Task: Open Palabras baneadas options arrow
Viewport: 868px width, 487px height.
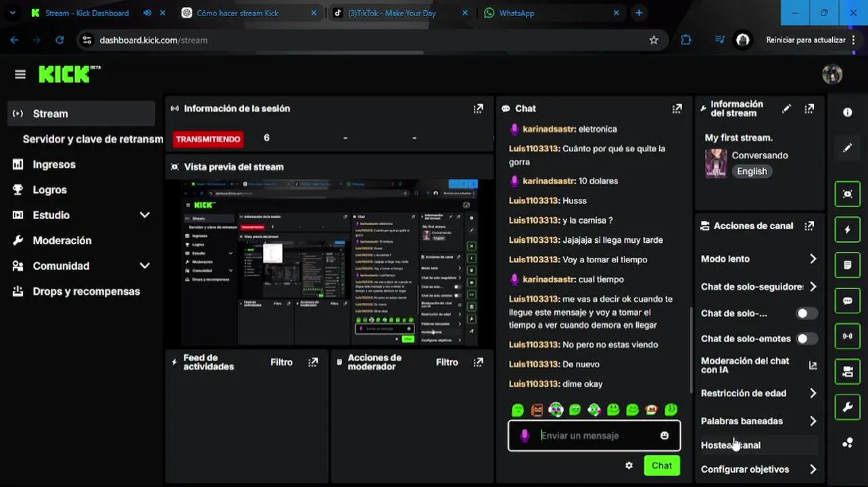Action: pos(813,421)
